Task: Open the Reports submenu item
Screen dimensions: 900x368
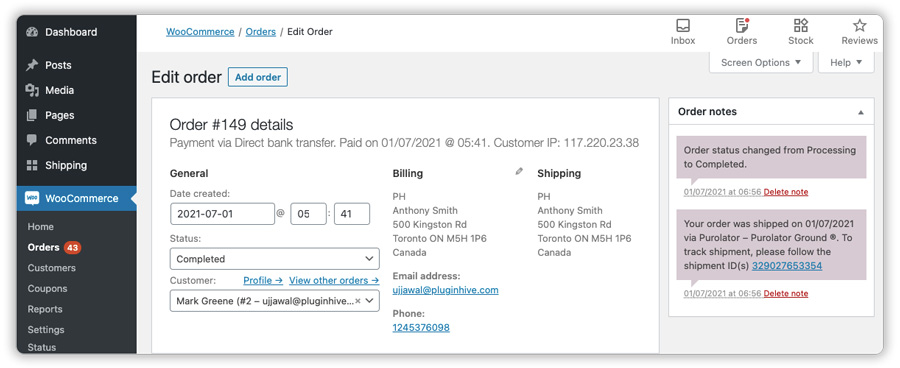Action: pyautogui.click(x=45, y=309)
